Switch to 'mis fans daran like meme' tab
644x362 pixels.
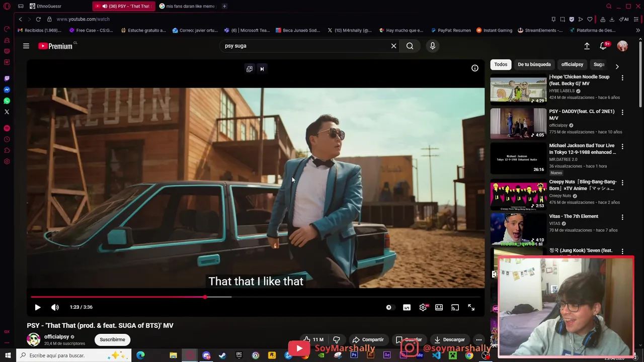click(187, 6)
